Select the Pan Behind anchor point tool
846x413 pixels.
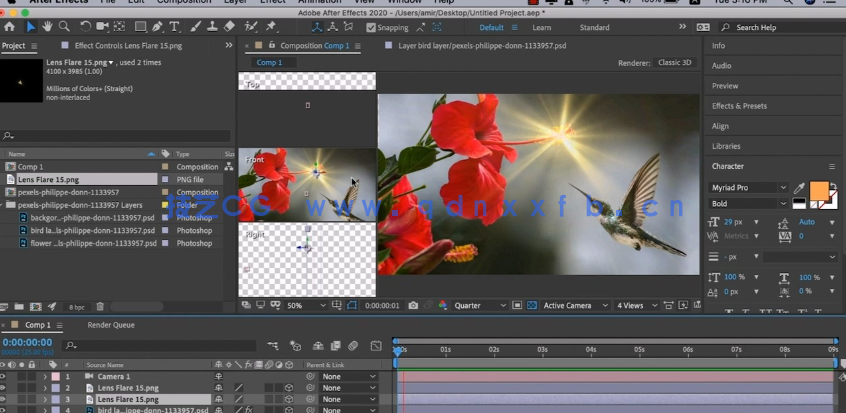pyautogui.click(x=119, y=26)
